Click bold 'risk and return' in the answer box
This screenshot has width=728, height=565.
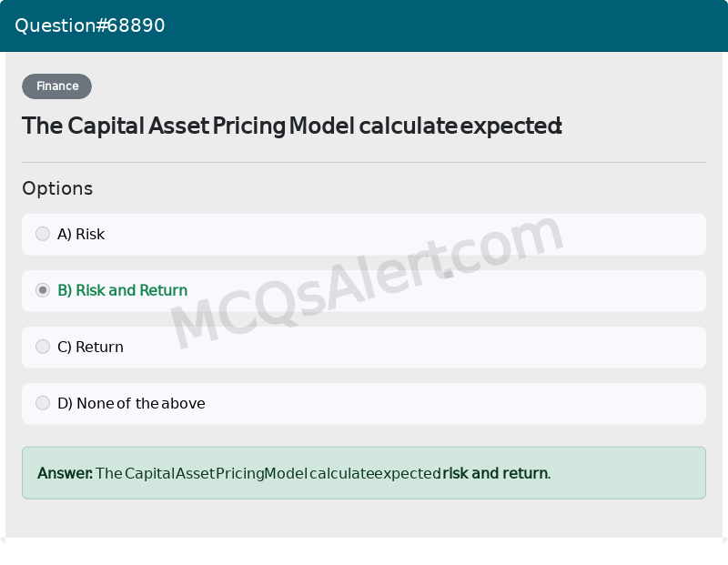tap(495, 473)
